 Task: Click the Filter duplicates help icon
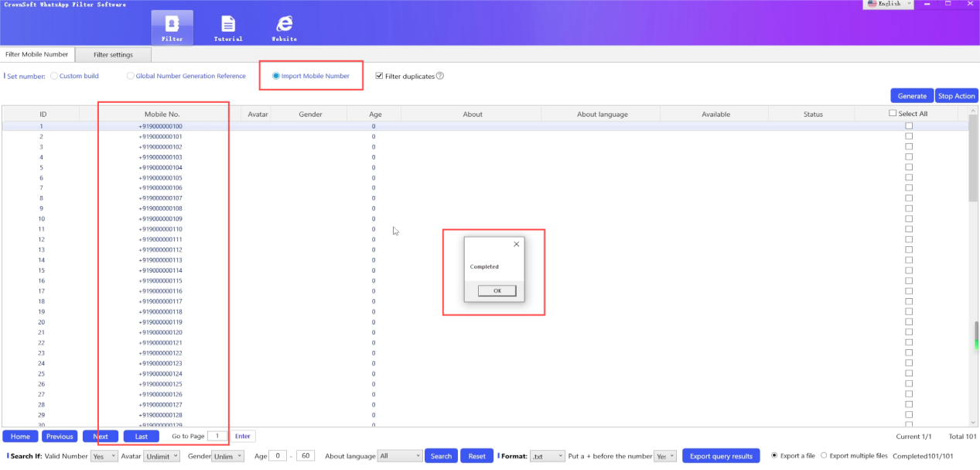point(440,76)
